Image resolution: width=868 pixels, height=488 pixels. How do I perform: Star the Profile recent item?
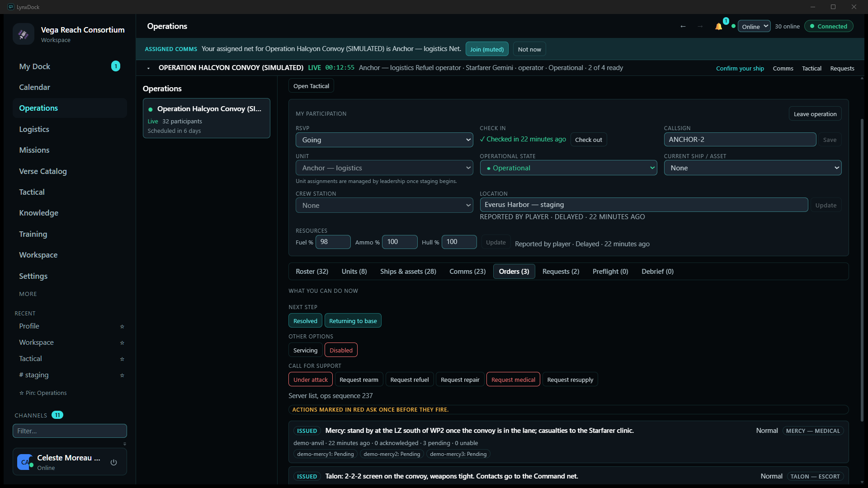pos(122,326)
